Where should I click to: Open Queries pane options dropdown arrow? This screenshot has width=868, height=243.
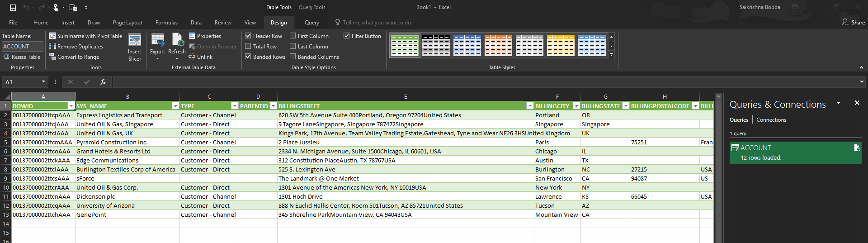(x=838, y=103)
